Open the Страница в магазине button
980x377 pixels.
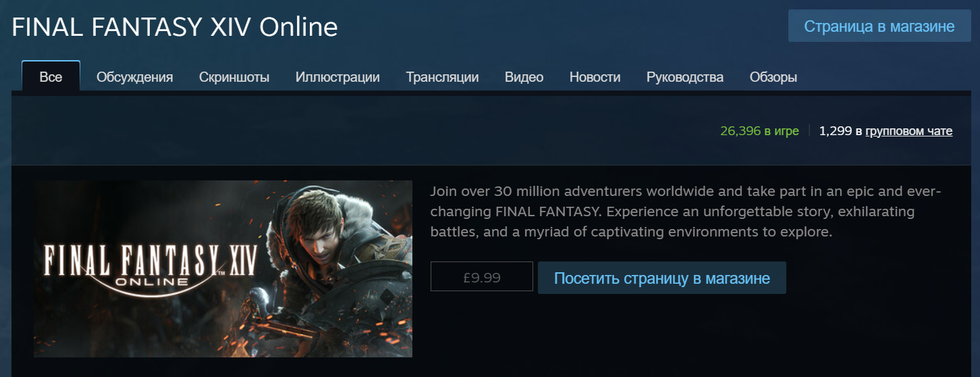pyautogui.click(x=879, y=26)
